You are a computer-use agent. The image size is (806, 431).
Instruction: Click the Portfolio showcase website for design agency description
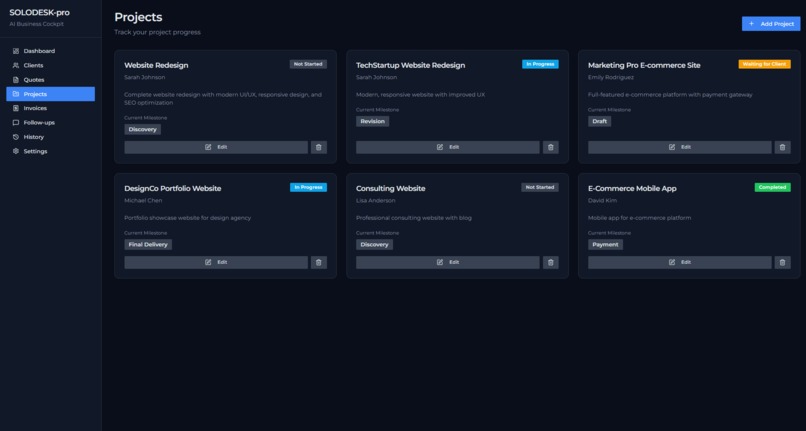point(188,218)
